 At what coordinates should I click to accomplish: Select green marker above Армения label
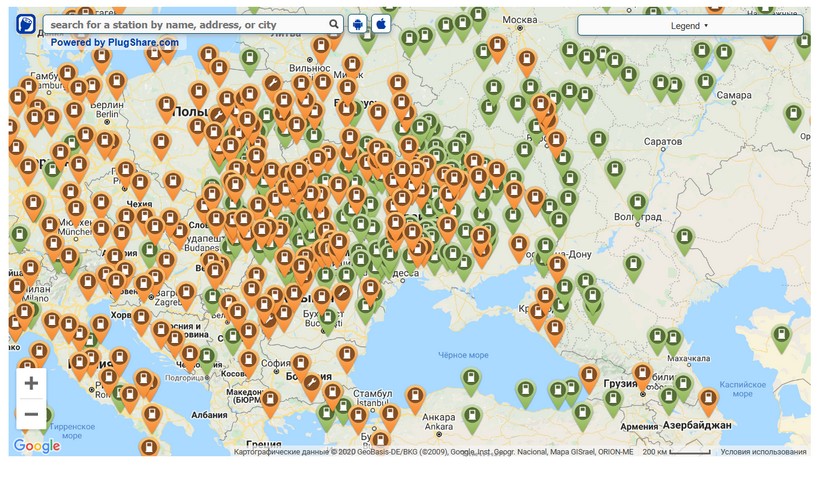tap(613, 401)
